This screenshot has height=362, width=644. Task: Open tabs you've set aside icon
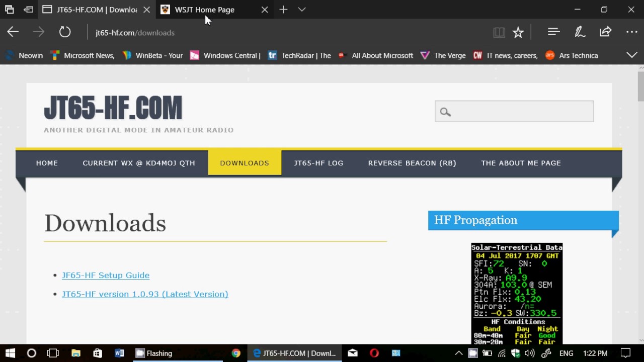point(10,10)
